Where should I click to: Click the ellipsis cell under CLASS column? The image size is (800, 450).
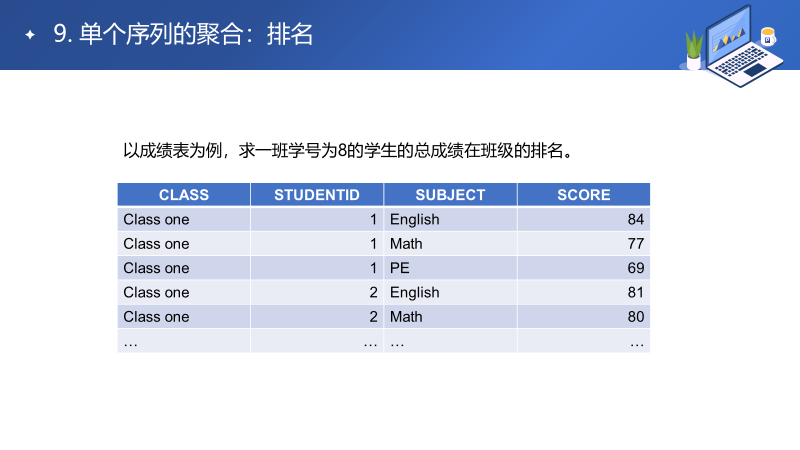tap(184, 341)
